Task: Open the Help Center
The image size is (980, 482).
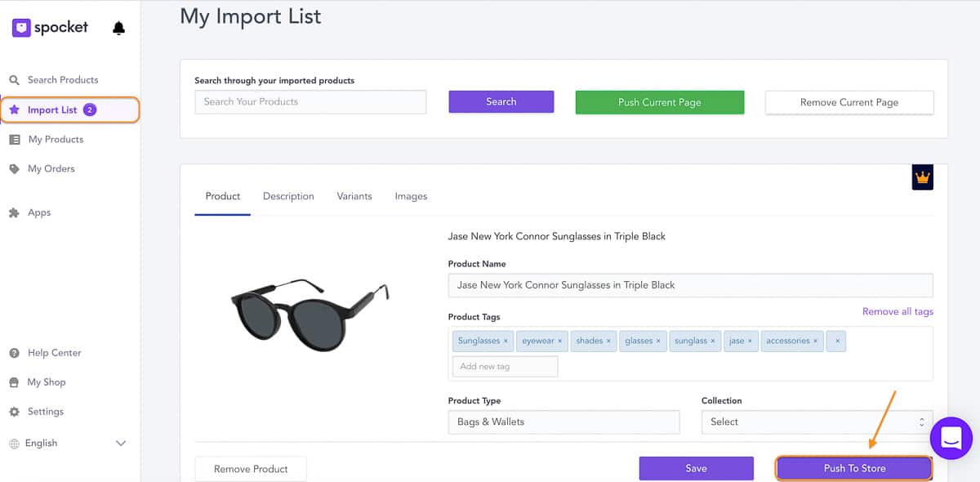Action: (55, 352)
